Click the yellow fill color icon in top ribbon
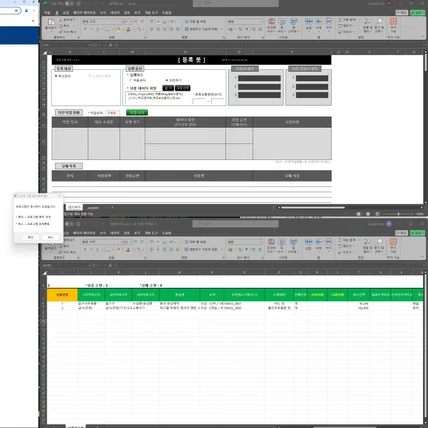The image size is (428, 428). [118, 30]
